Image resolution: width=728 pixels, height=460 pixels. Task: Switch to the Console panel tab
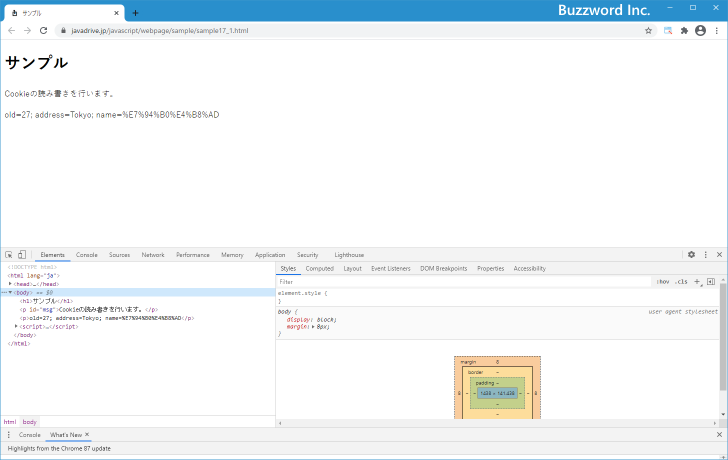point(87,255)
